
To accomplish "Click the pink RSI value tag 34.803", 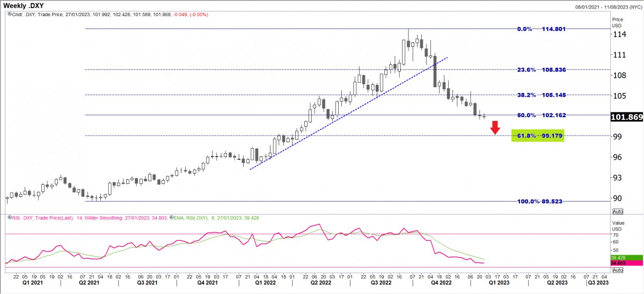I will (x=626, y=263).
